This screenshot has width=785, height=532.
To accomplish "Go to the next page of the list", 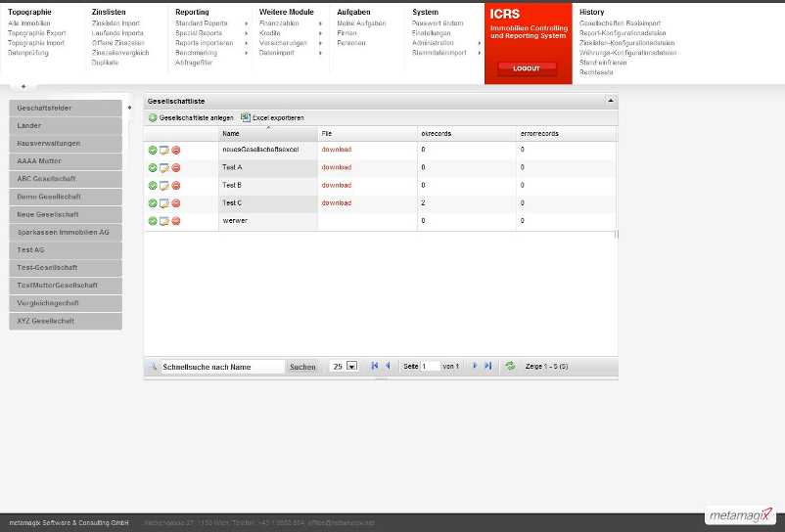I will 475,366.
